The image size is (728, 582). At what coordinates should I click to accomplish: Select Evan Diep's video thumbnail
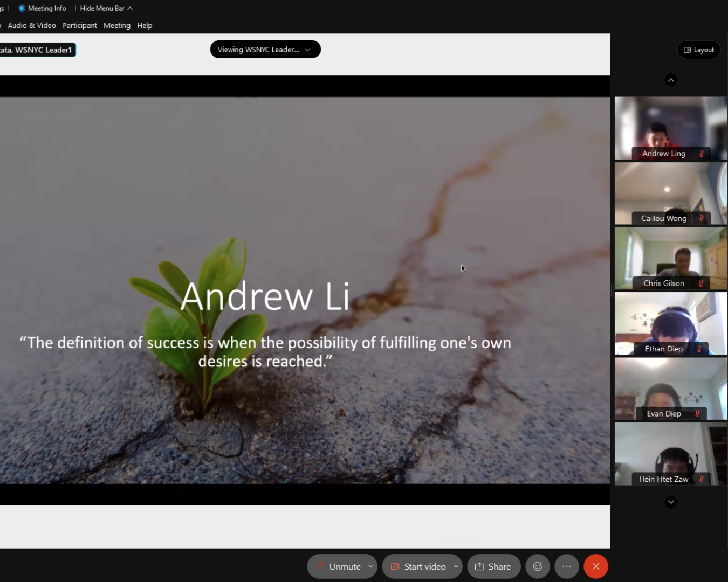[x=671, y=389]
